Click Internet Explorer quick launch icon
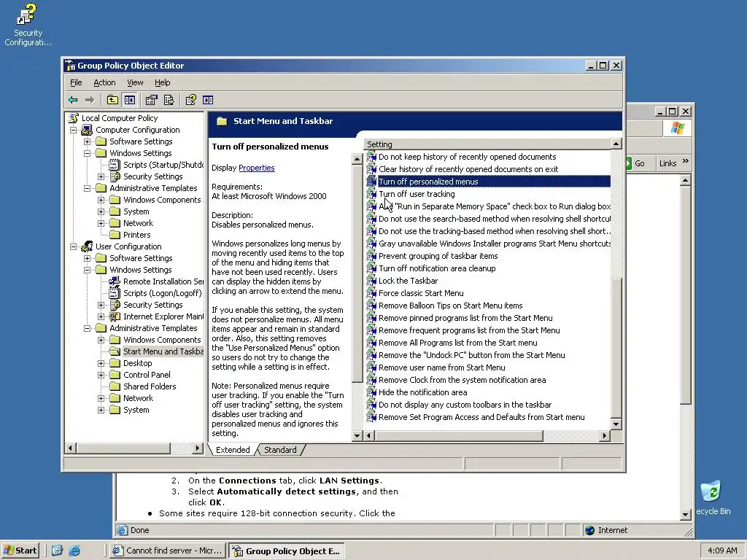This screenshot has height=560, width=747. (74, 551)
